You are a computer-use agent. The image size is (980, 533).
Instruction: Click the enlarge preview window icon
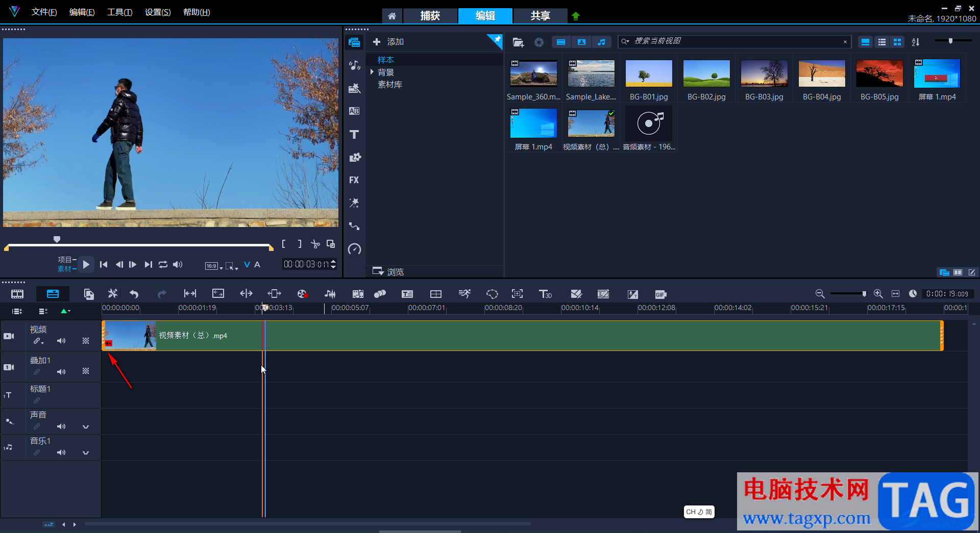point(331,244)
